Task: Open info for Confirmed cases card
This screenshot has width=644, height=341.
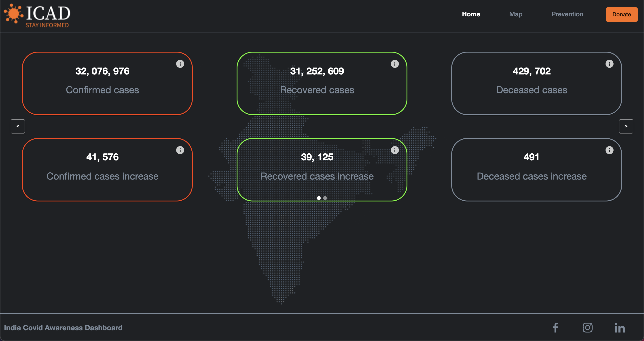Action: point(180,64)
